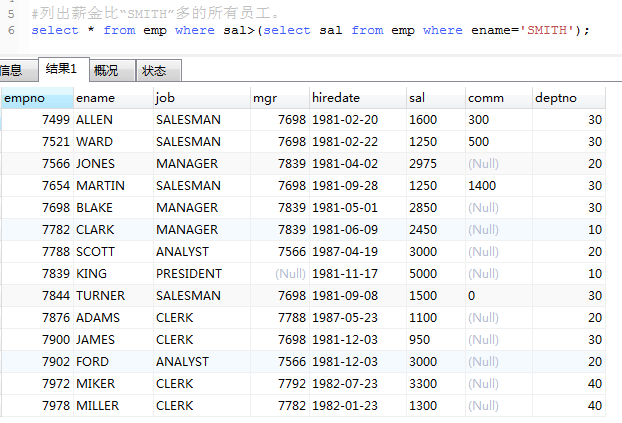Click the comm column header

499,98
